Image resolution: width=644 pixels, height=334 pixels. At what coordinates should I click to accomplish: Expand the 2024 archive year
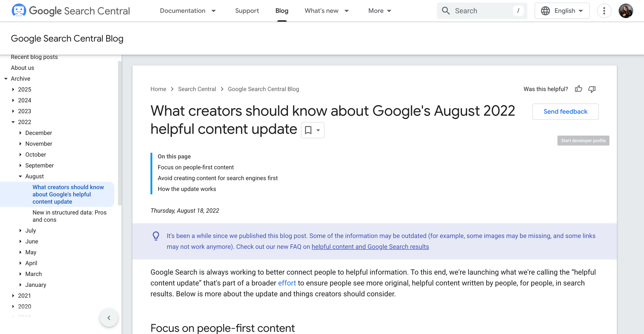click(13, 100)
